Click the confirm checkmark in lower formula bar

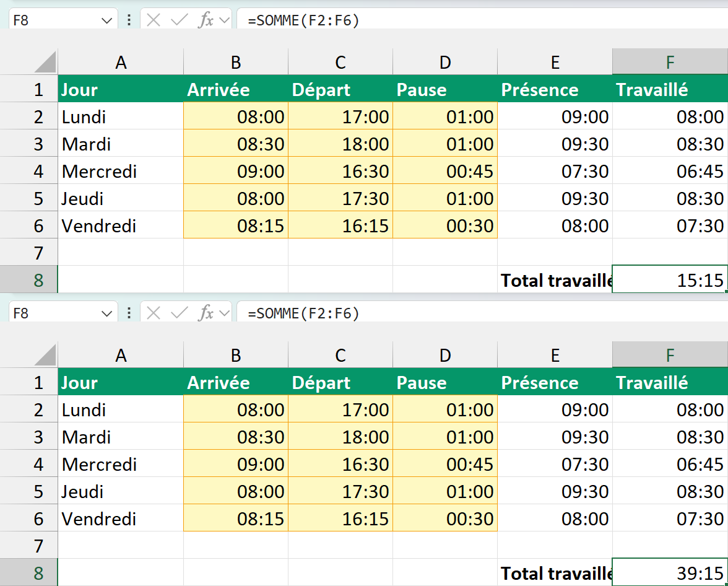(180, 313)
